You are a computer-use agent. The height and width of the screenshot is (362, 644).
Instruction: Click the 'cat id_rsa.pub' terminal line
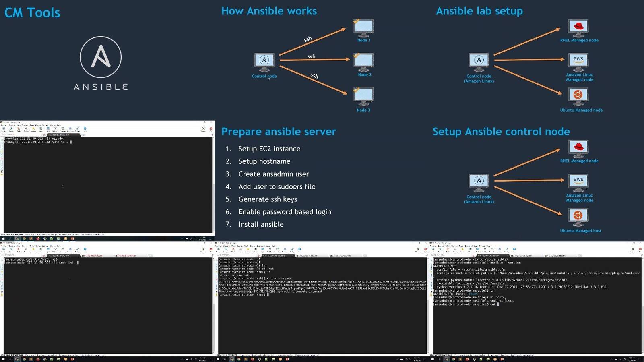pyautogui.click(x=254, y=278)
